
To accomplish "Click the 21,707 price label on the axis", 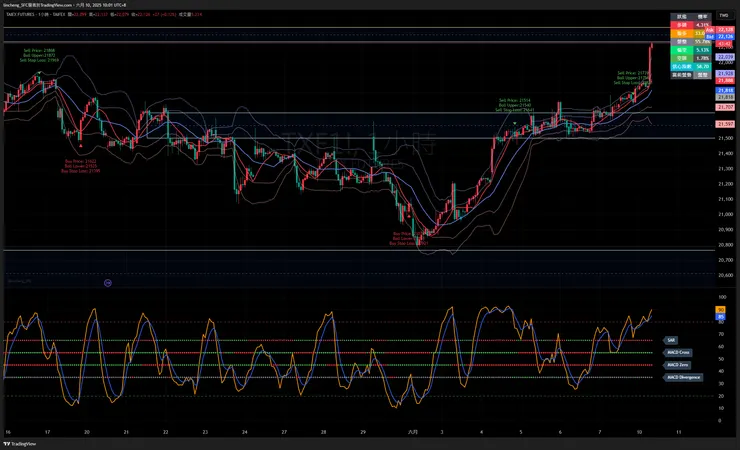I will pyautogui.click(x=726, y=106).
